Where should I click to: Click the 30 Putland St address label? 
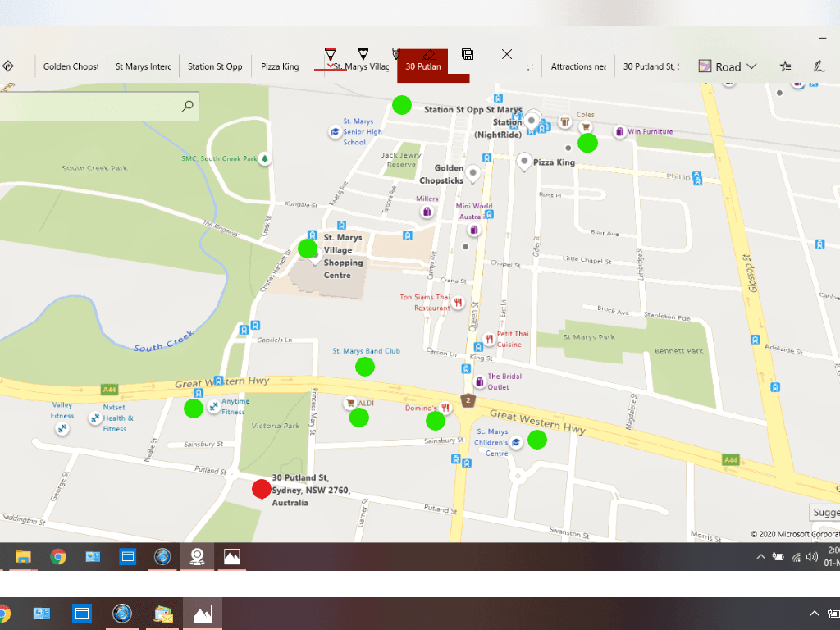point(311,490)
